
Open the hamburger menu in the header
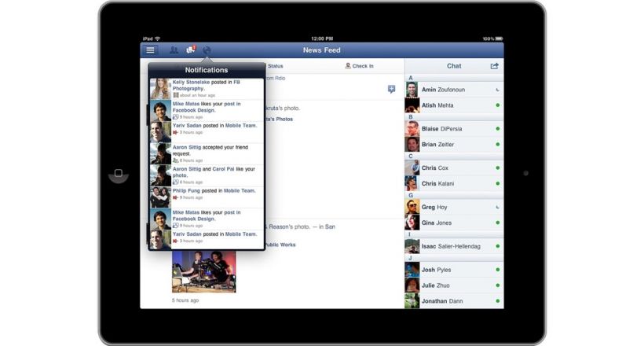(x=150, y=50)
